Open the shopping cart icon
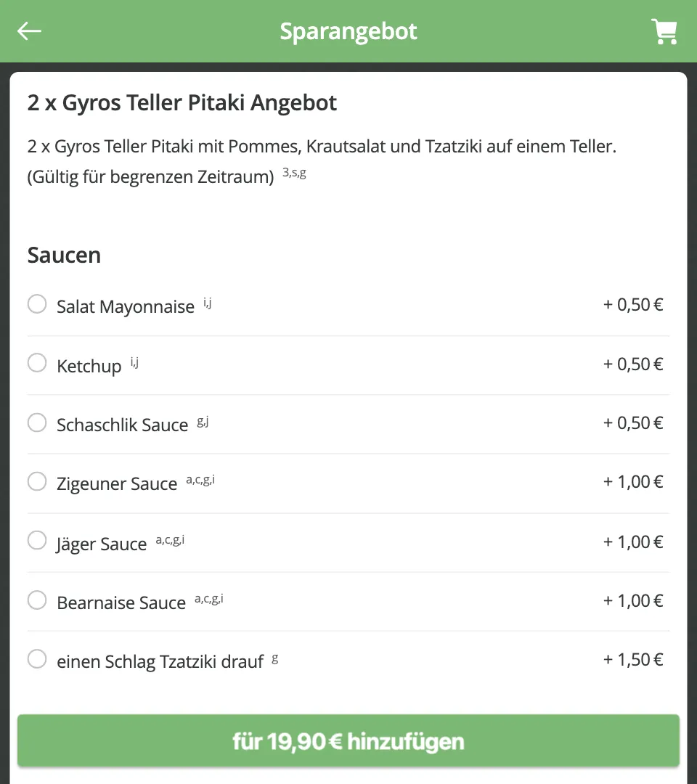This screenshot has height=784, width=697. coord(664,31)
